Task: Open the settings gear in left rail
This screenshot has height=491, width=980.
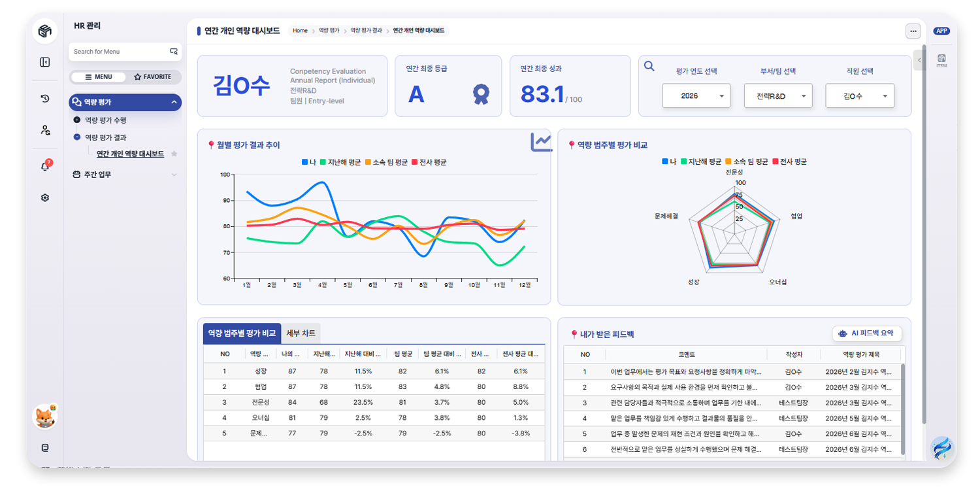Action: 44,197
